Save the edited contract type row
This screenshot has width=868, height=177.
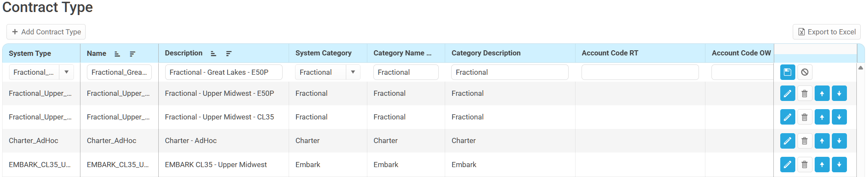(x=787, y=72)
